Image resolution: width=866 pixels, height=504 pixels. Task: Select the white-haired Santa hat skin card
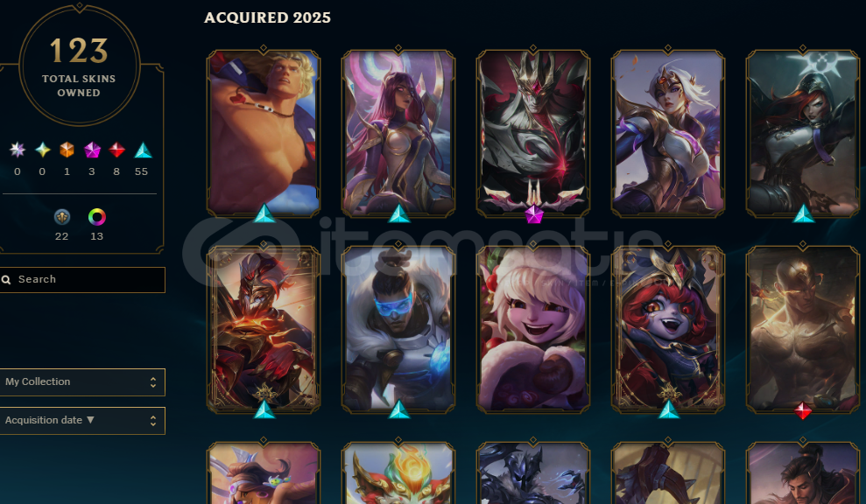533,329
